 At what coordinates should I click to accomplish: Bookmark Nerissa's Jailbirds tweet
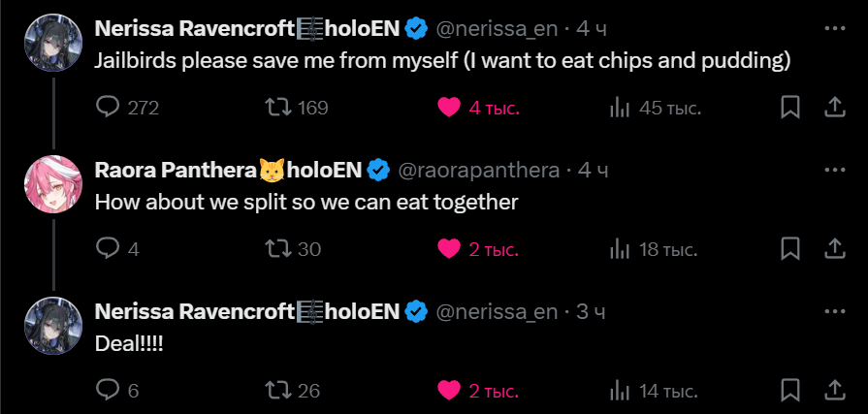click(790, 107)
